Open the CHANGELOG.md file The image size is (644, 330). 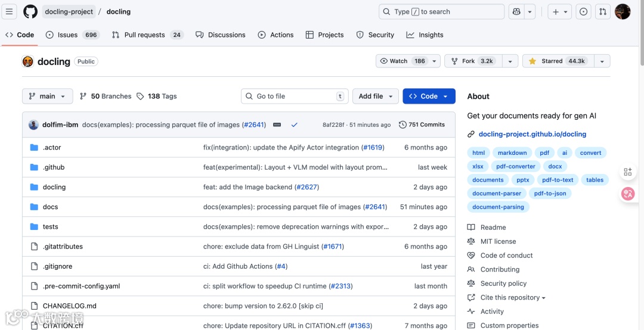69,306
